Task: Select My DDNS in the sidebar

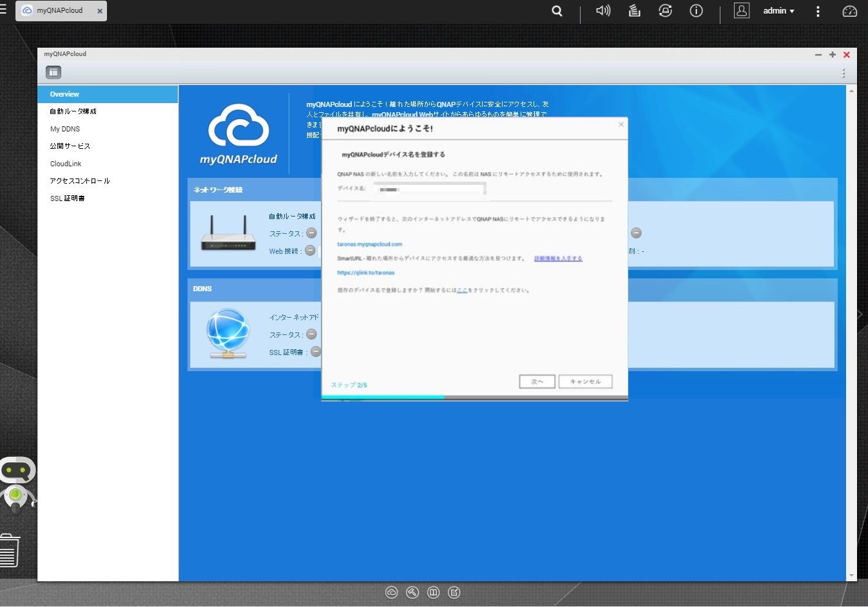Action: [x=108, y=129]
